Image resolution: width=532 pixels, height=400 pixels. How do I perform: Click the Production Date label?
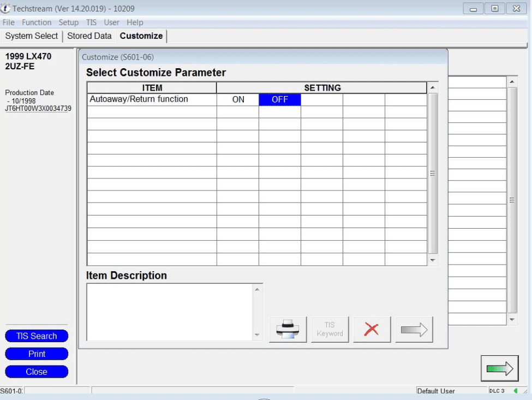29,93
